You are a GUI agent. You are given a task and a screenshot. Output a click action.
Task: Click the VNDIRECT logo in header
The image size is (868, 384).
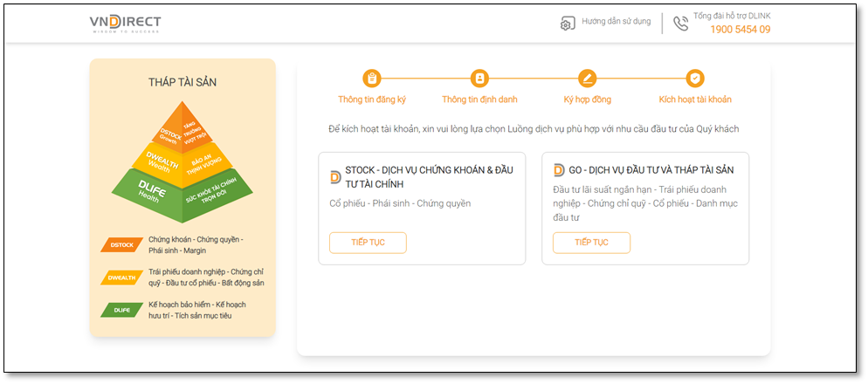(125, 24)
